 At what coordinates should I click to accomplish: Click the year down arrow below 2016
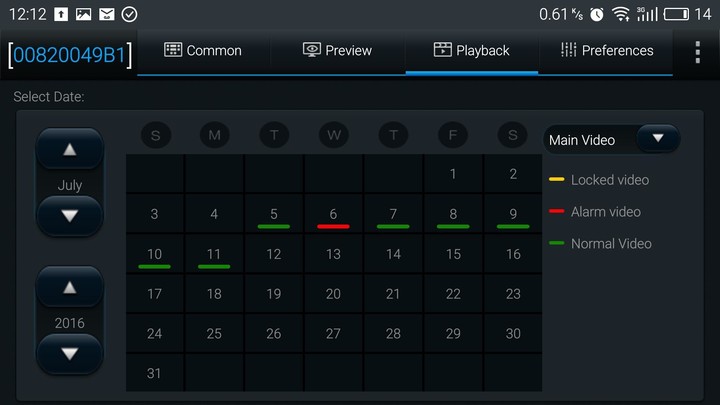70,354
